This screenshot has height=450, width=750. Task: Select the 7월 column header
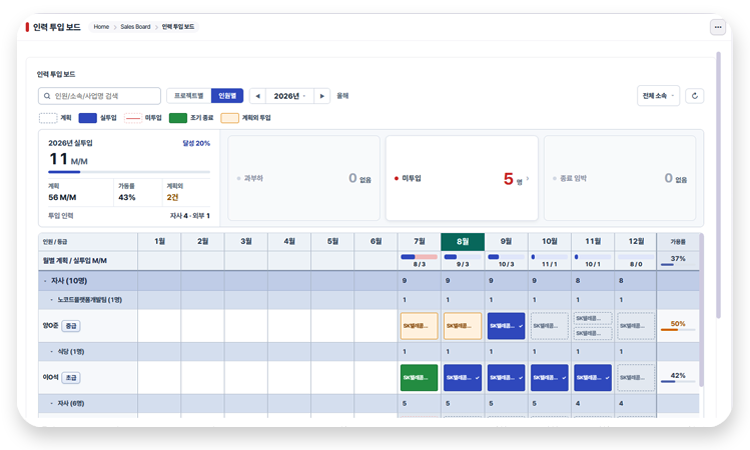[x=419, y=241]
